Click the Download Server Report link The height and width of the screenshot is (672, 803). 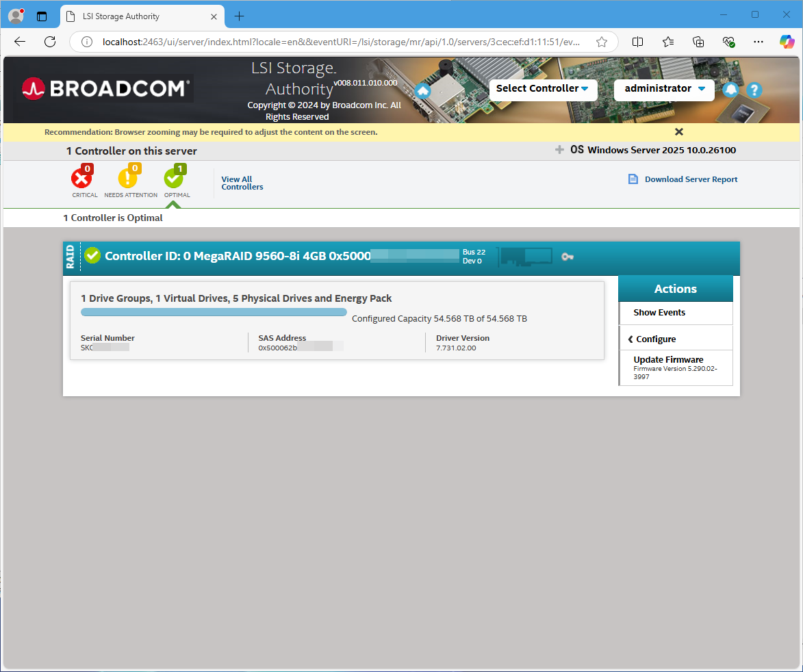691,179
